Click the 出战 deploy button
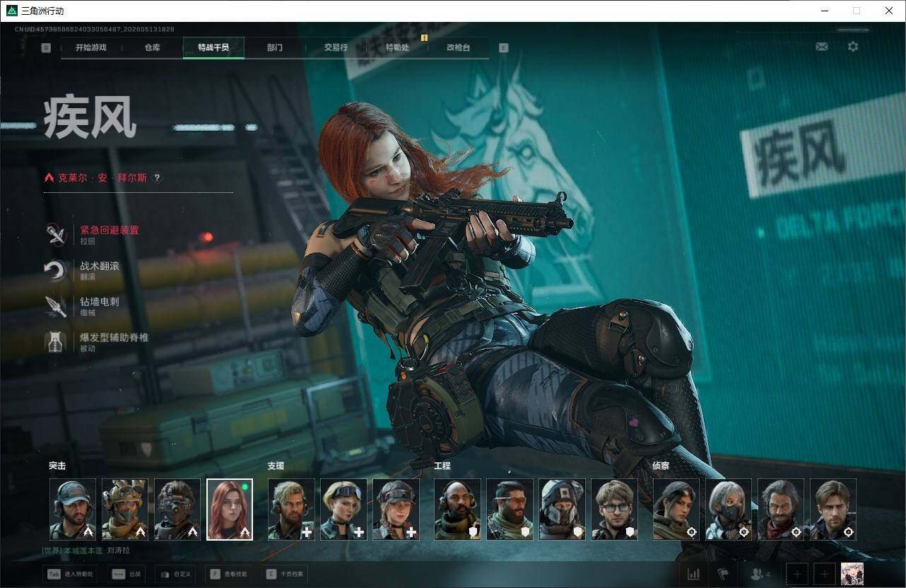906x588 pixels. point(127,574)
